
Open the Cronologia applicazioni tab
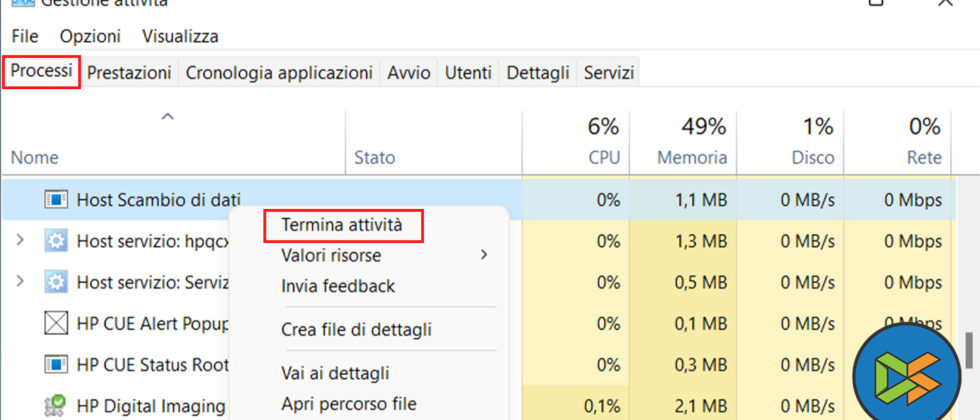point(279,73)
